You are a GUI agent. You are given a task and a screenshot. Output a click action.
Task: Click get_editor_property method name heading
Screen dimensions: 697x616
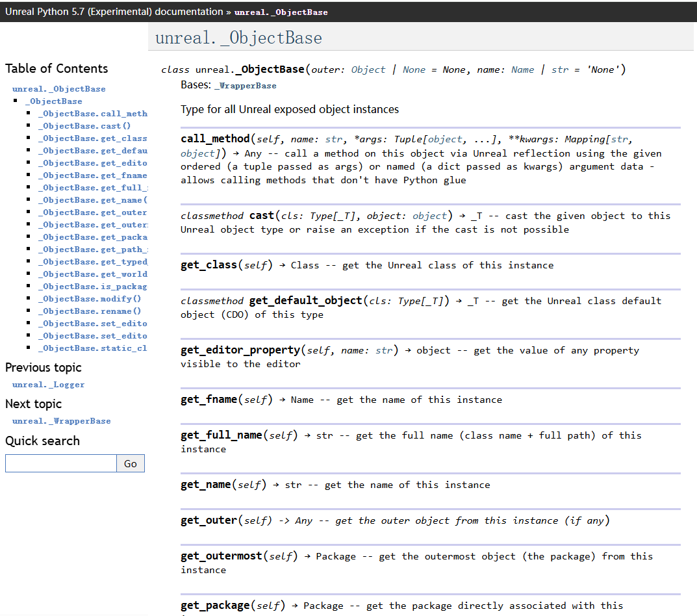(x=240, y=350)
